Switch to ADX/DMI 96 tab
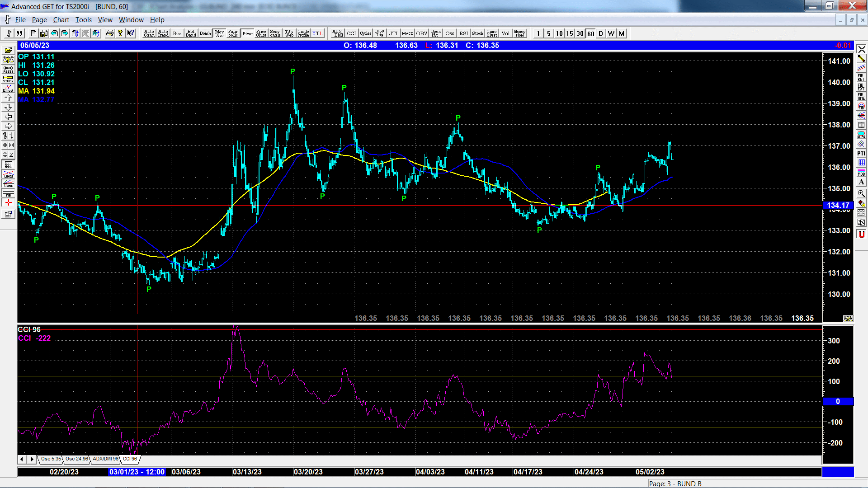This screenshot has height=488, width=868. click(105, 459)
